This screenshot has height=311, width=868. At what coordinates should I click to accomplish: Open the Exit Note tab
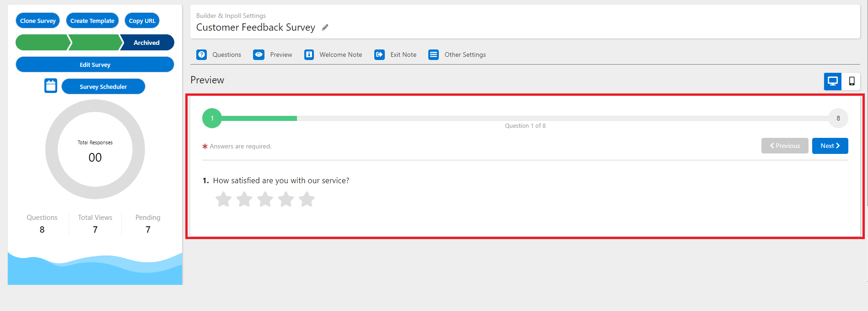tap(395, 55)
